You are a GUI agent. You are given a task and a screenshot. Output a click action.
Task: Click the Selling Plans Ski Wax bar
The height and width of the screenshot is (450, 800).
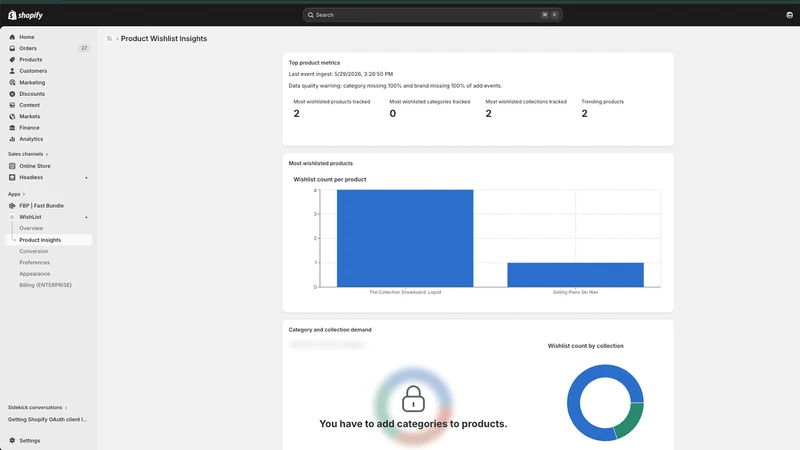[x=576, y=274]
